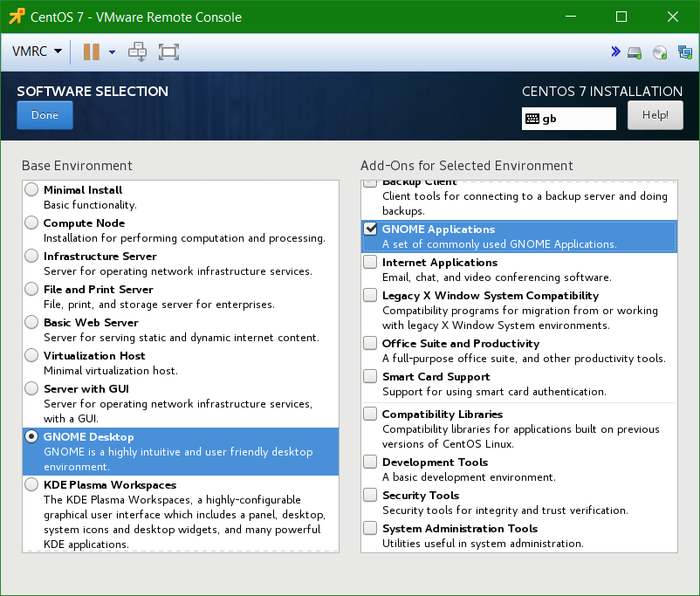Image resolution: width=700 pixels, height=596 pixels.
Task: Click the SOFTWARE SELECTION title
Action: pos(93,91)
